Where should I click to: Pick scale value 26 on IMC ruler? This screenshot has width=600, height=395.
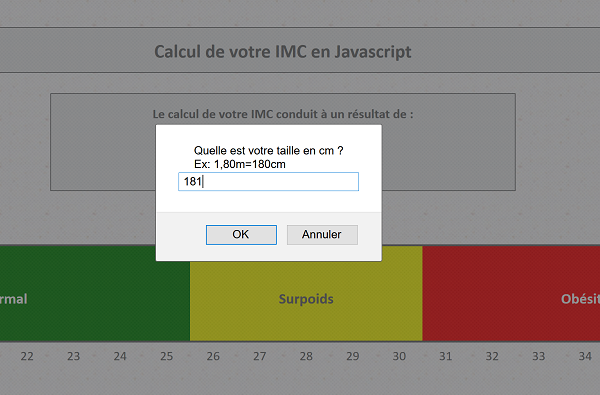213,356
